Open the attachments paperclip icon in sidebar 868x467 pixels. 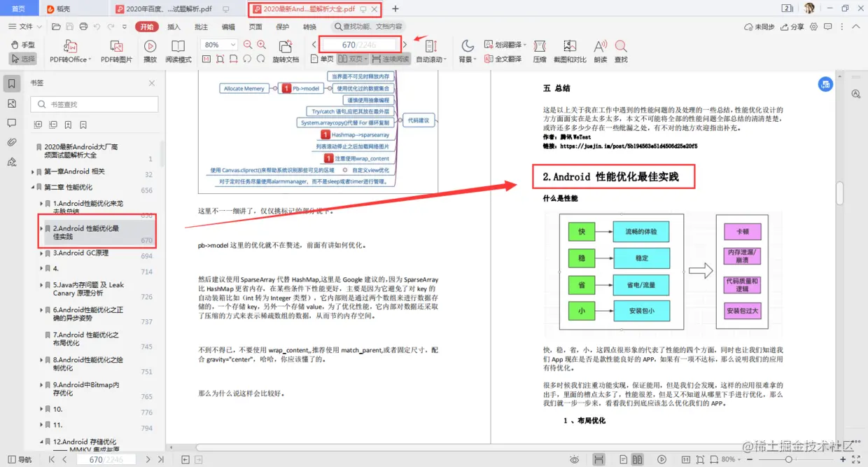point(12,143)
